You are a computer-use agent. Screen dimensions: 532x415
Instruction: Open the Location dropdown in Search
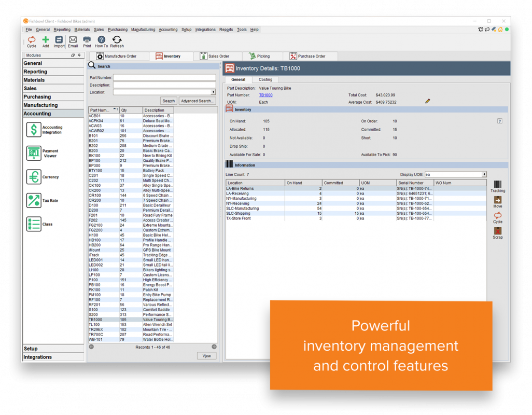[x=213, y=92]
